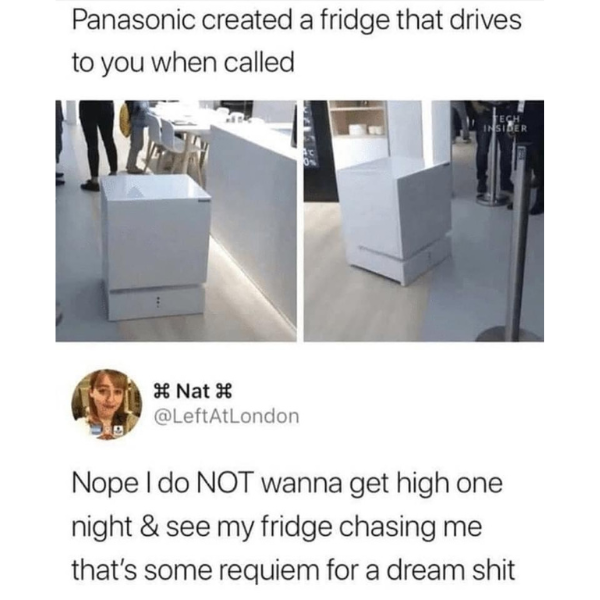Click the small badges on avatar bottom

[106, 430]
